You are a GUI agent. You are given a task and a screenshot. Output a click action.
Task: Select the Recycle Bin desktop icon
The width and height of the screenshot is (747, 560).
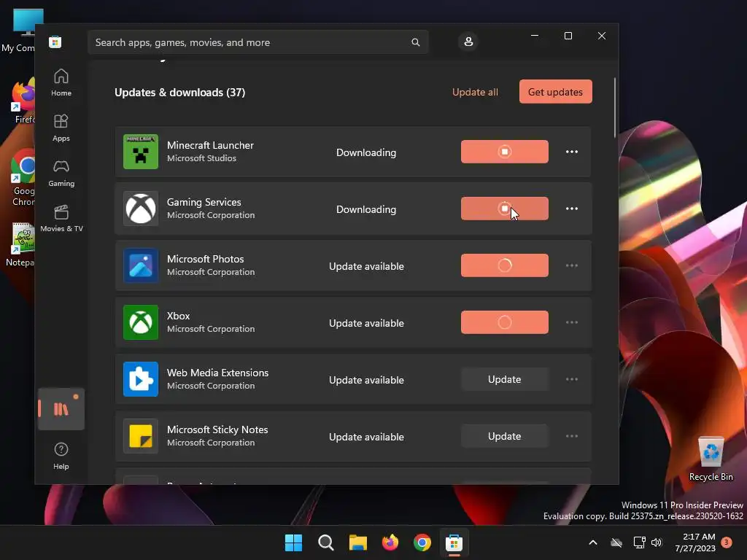pyautogui.click(x=711, y=459)
